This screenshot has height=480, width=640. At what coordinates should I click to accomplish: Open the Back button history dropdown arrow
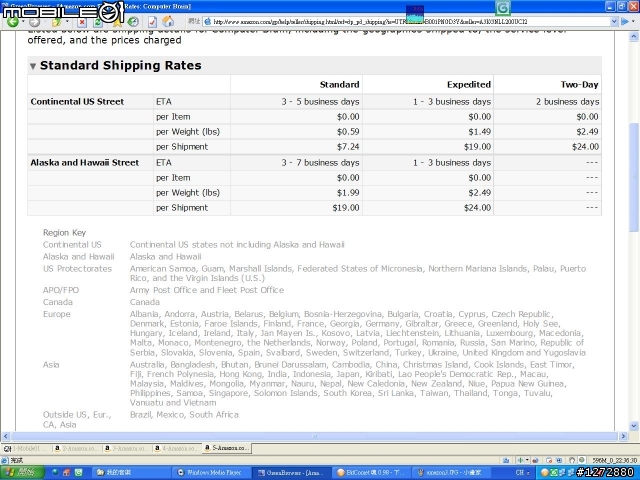(23, 22)
